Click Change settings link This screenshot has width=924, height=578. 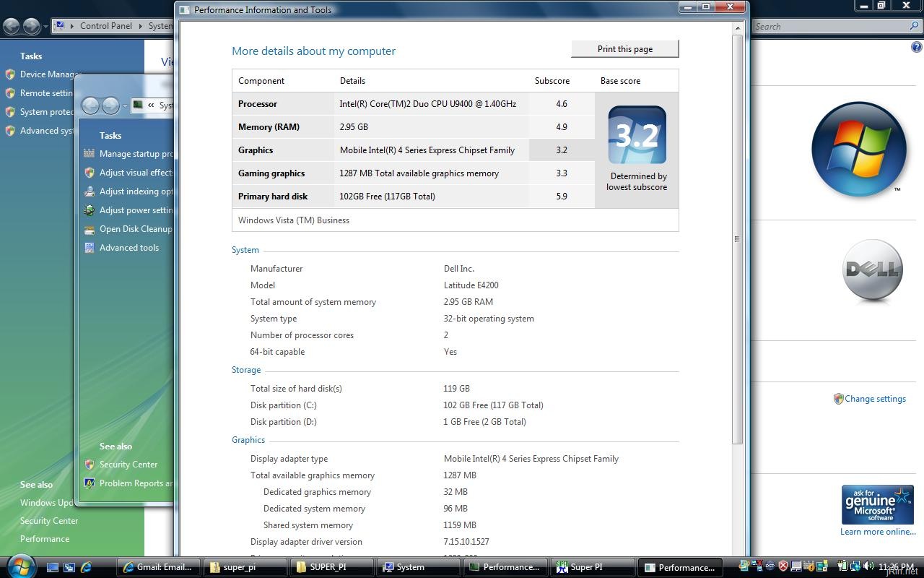click(x=875, y=399)
